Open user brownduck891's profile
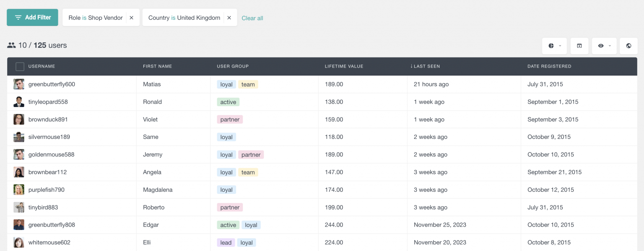Image resolution: width=644 pixels, height=251 pixels. pos(48,120)
